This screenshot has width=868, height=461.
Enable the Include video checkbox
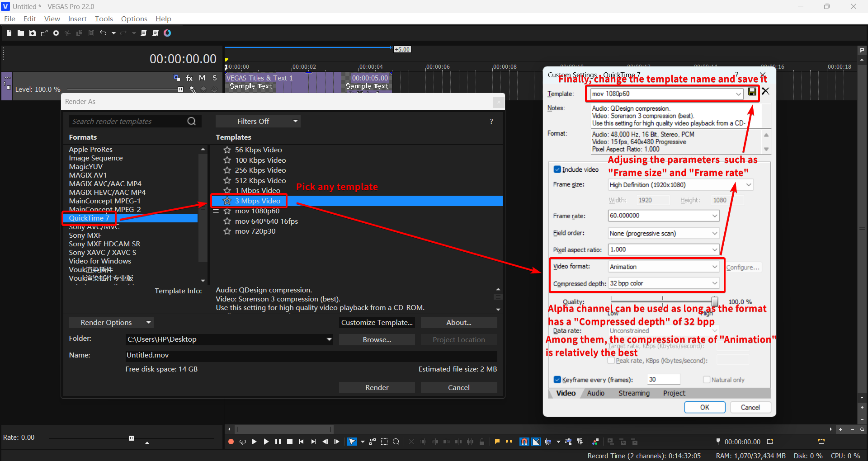(557, 169)
